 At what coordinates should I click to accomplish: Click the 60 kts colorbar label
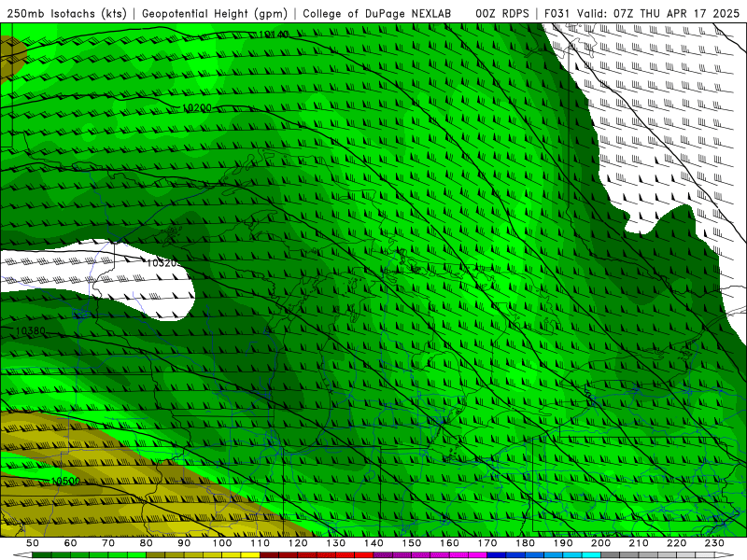coord(71,543)
